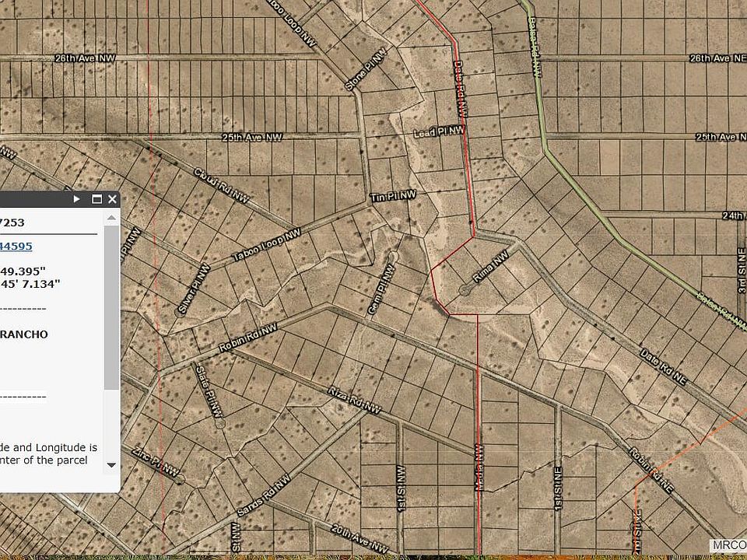Click the Date Rd NW label
Viewport: 747px width, 560px height.
[460, 89]
